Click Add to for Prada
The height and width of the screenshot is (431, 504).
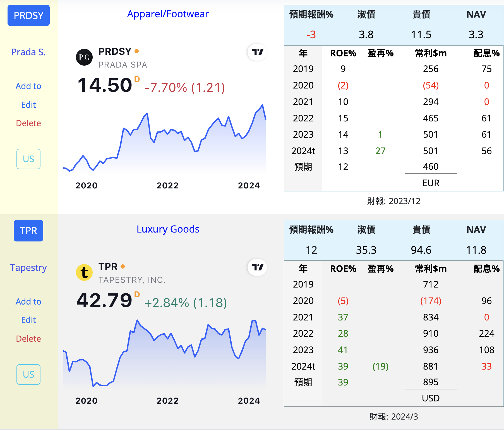[28, 86]
